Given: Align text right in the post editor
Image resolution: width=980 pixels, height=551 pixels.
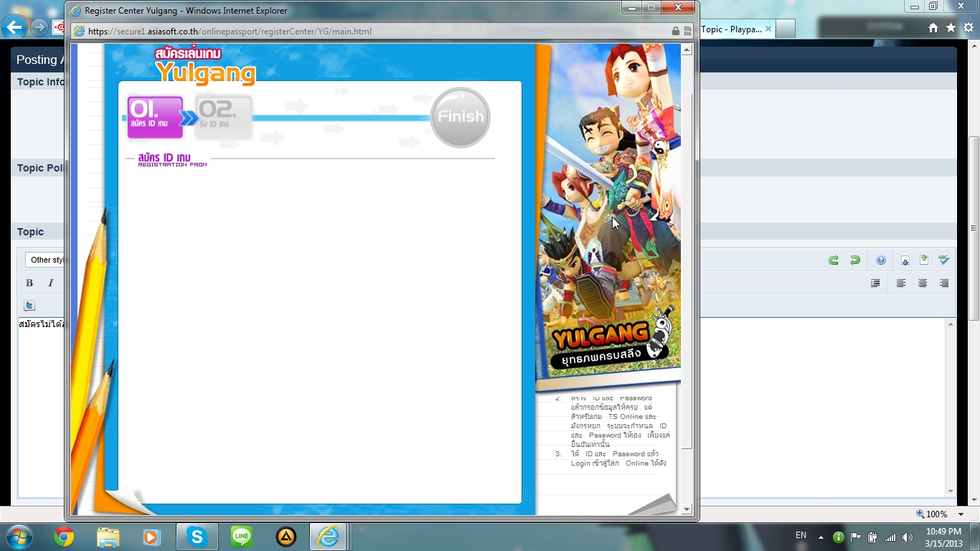Looking at the screenshot, I should (944, 283).
